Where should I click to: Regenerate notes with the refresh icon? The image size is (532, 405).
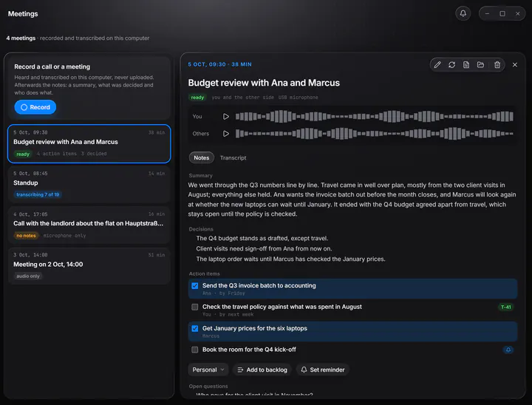(451, 64)
